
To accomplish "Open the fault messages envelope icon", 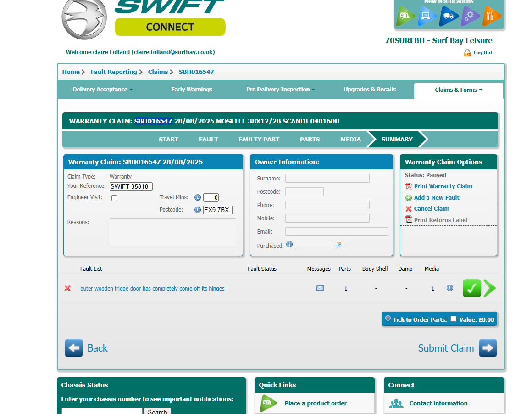I will 320,288.
